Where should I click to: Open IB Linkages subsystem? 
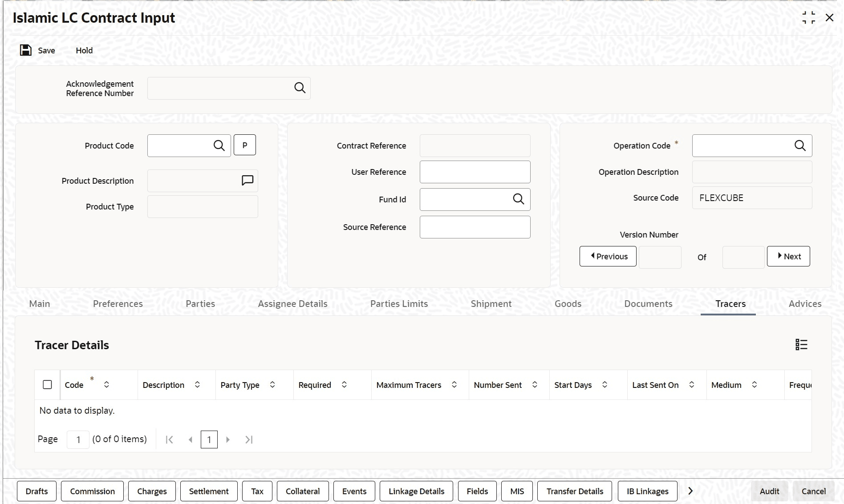(648, 491)
